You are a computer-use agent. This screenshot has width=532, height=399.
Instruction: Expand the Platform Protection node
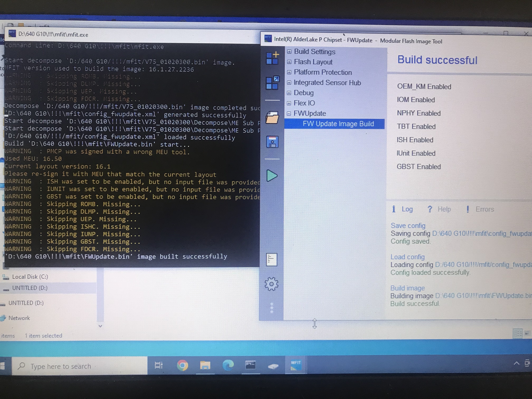click(289, 72)
